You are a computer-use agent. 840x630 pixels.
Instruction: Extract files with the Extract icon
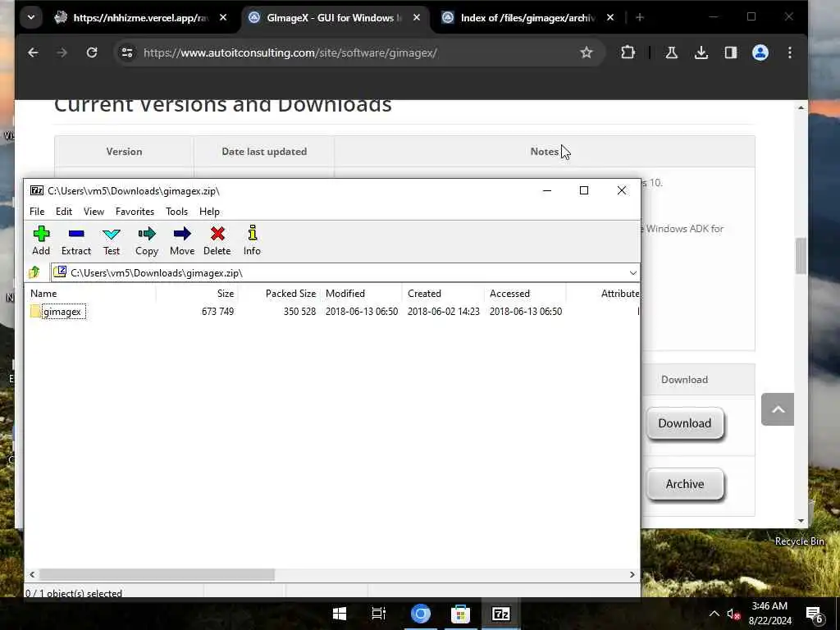pos(76,240)
